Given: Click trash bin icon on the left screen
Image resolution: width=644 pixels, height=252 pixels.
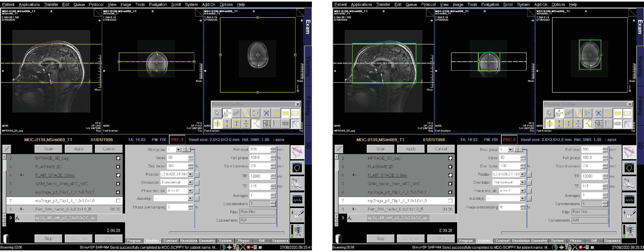Looking at the screenshot, I should point(6,238).
